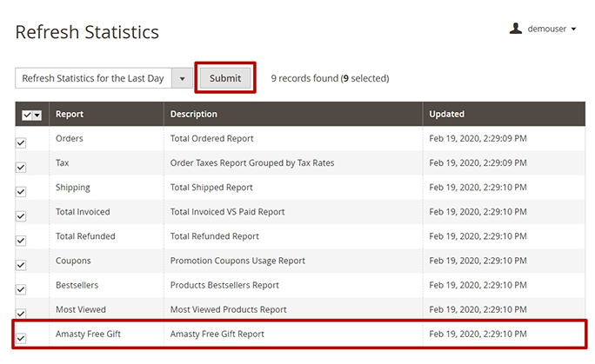Uncheck the Bestsellers report checkbox
The image size is (595, 364).
[21, 289]
